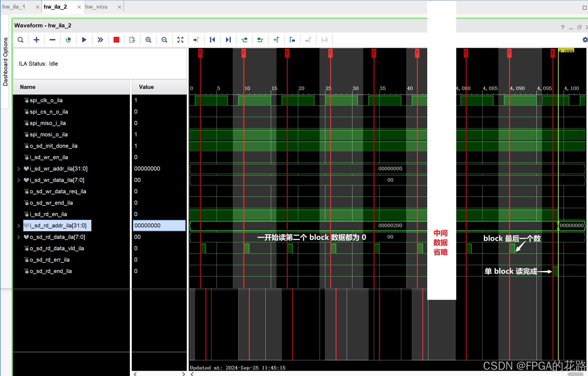Click the Add probe plus icon

(36, 40)
